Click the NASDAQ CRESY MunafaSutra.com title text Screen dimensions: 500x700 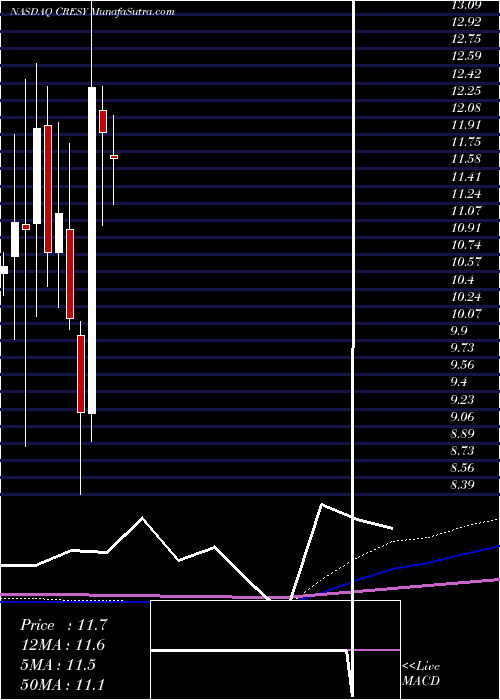click(93, 12)
